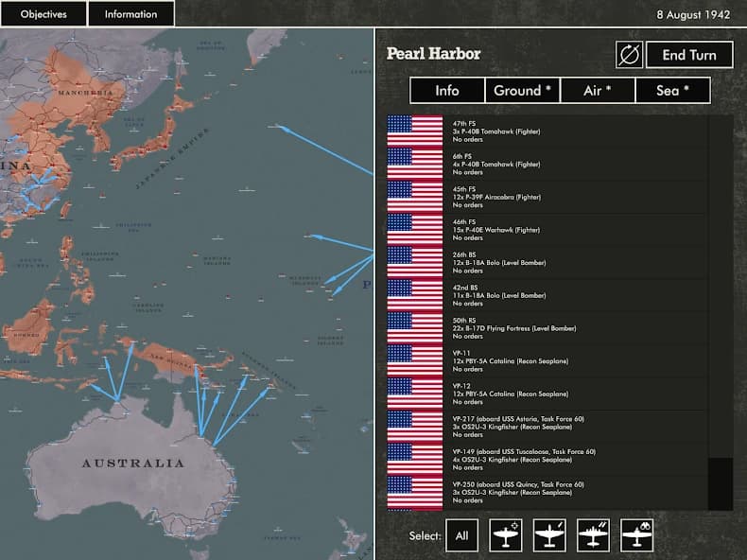This screenshot has width=747, height=560.
Task: Open the Air units tab
Action: coord(597,91)
